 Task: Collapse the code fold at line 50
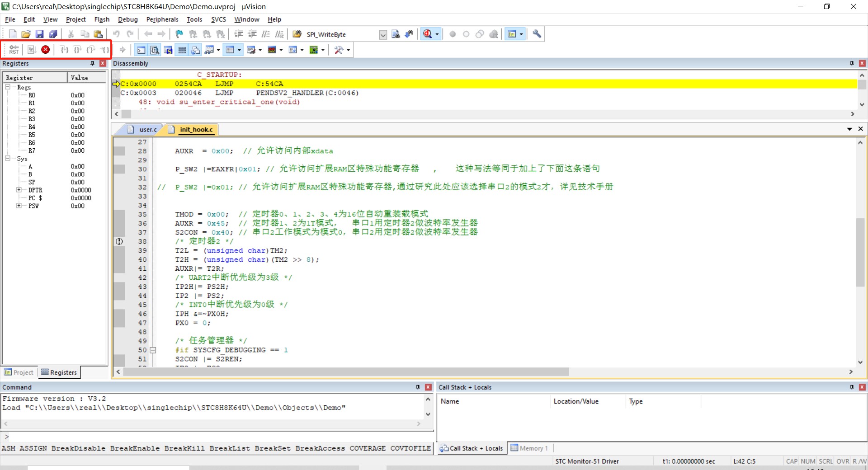[153, 350]
